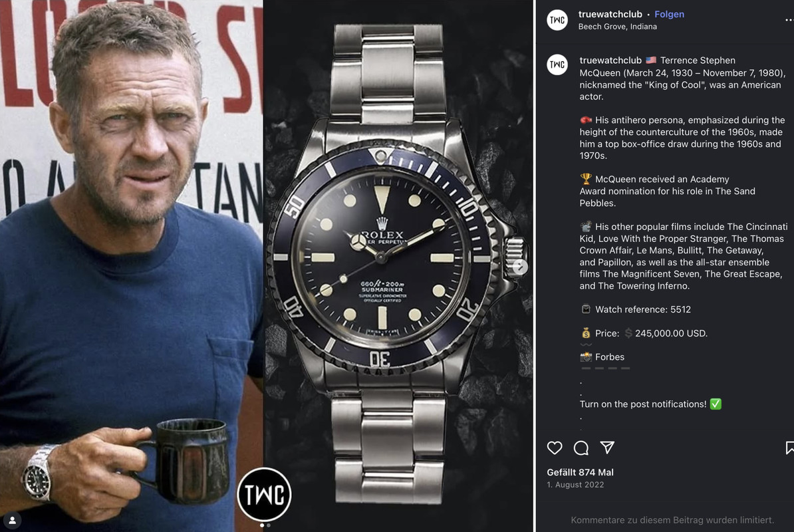794x532 pixels.
Task: Click the TWC logo watermark on image
Action: pos(264,495)
